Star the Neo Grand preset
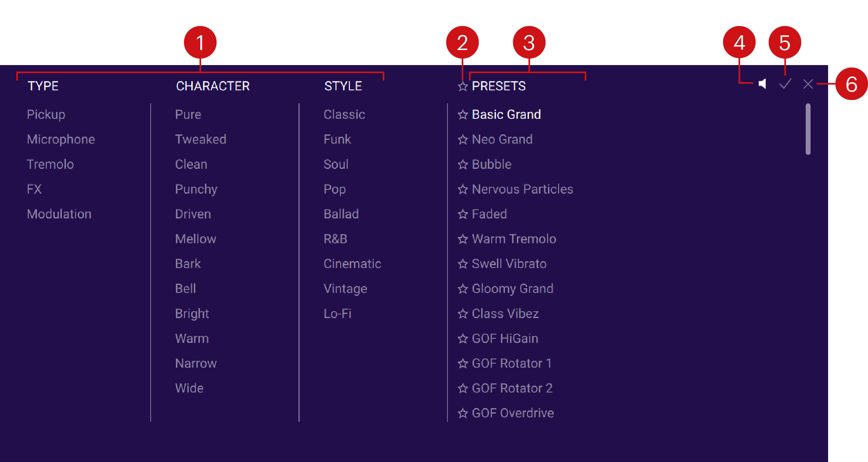868x462 pixels. tap(462, 140)
